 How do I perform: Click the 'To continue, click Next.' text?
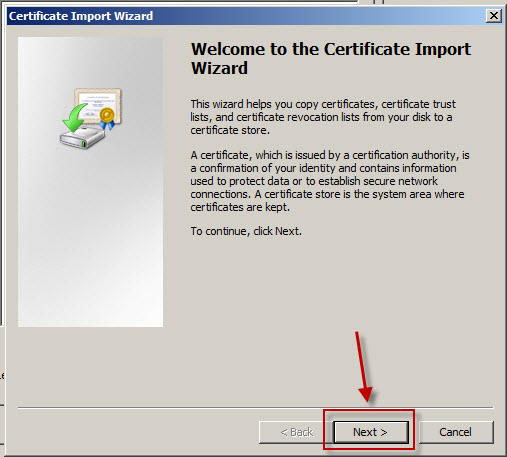point(246,231)
